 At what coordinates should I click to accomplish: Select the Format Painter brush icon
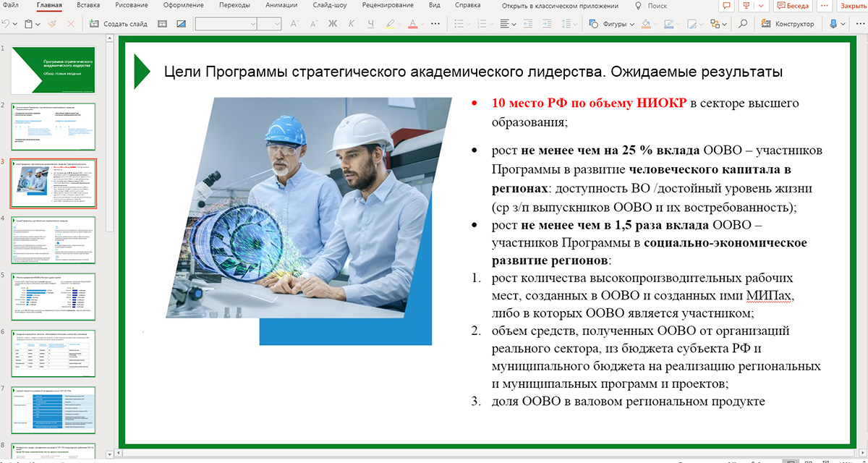(52, 24)
